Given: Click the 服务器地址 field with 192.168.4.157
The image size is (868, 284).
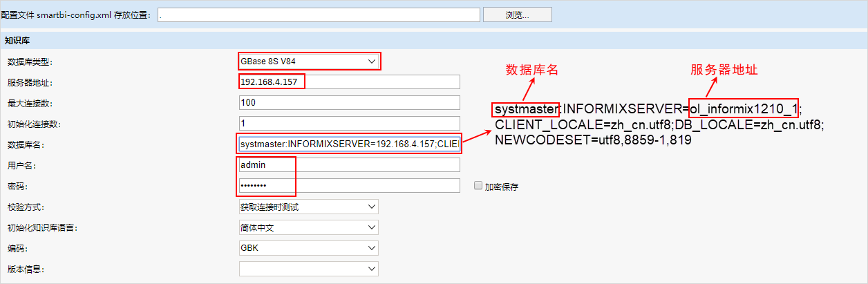Looking at the screenshot, I should pyautogui.click(x=349, y=82).
